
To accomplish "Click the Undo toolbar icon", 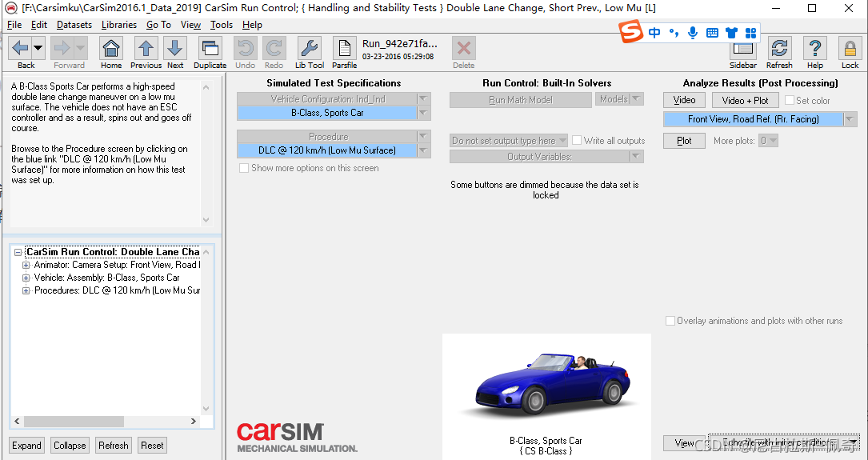I will [x=246, y=48].
